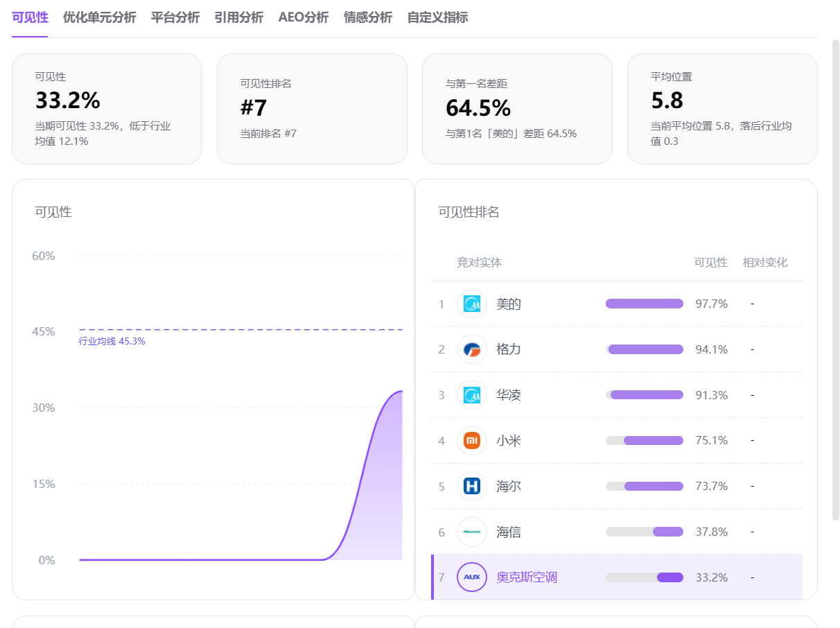Click the 30% axis label on chart

coord(44,408)
